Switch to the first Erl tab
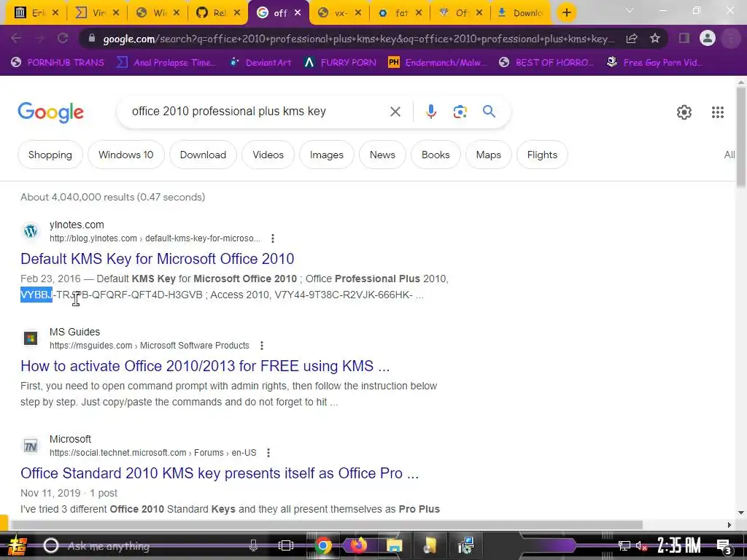The width and height of the screenshot is (747, 560). coord(36,13)
